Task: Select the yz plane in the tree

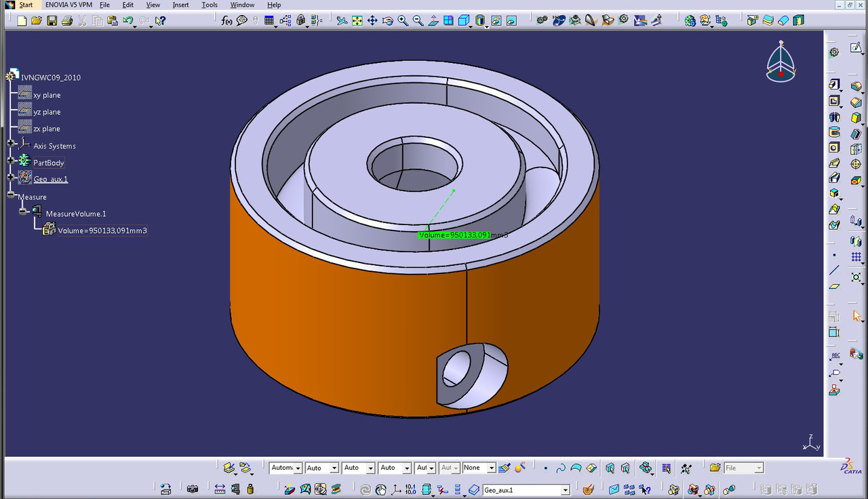Action: [x=47, y=113]
